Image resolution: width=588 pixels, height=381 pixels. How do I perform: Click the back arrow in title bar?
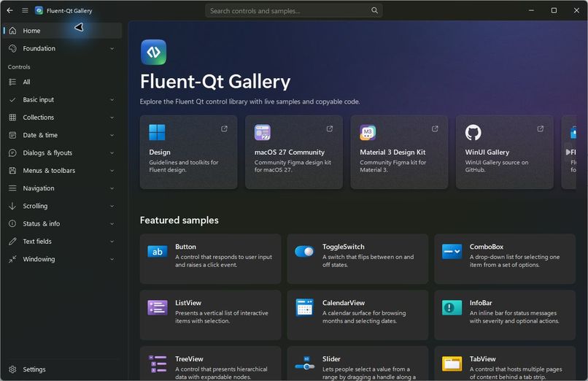[x=10, y=10]
